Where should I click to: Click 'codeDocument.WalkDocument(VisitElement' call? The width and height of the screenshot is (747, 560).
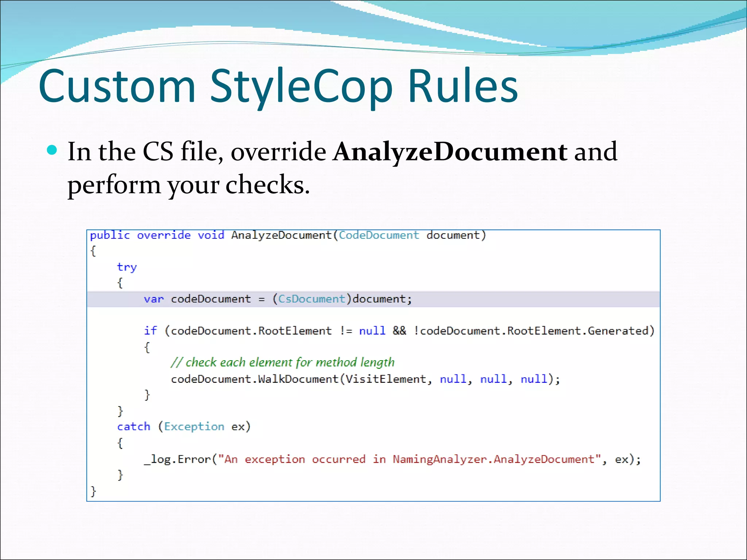click(298, 379)
